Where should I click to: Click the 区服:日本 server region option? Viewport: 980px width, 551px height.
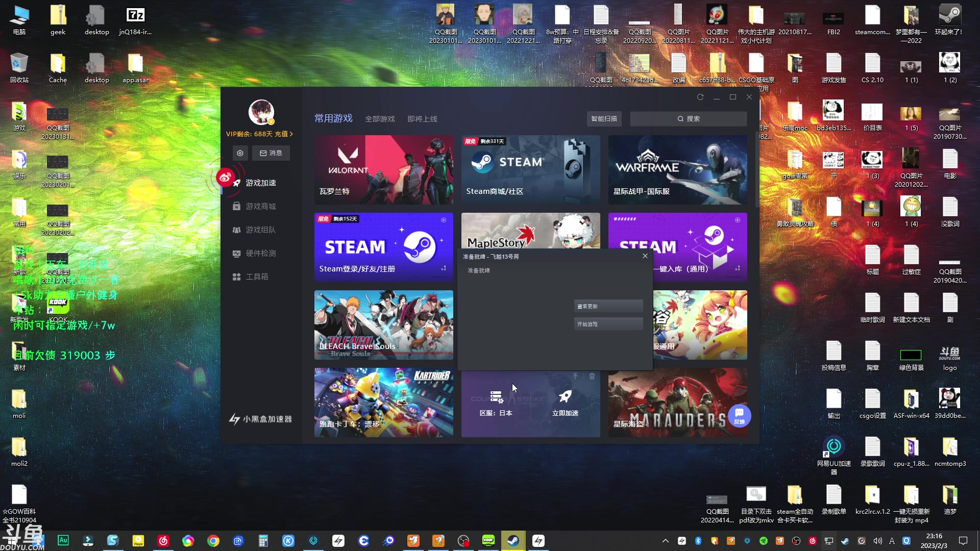click(496, 404)
